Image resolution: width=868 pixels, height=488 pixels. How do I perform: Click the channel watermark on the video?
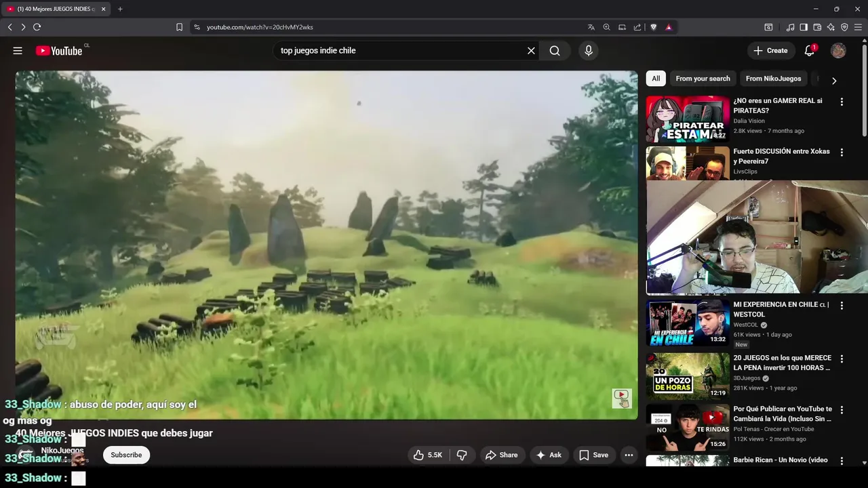622,399
